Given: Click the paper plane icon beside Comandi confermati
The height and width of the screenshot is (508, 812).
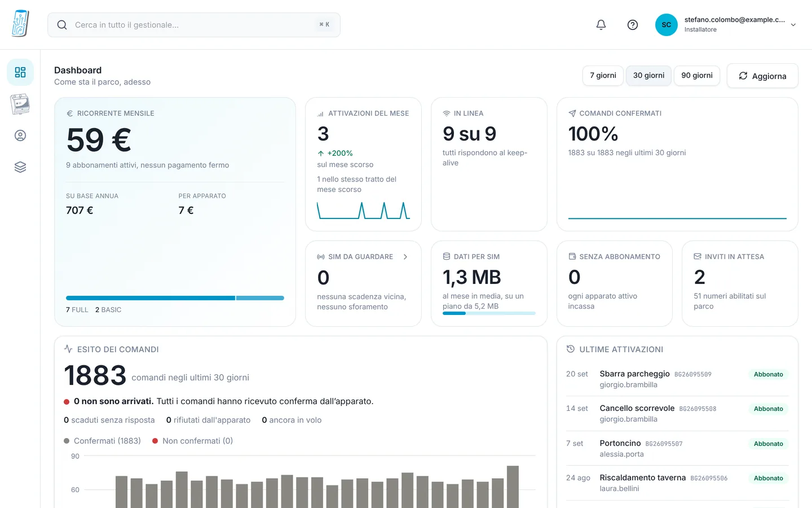Looking at the screenshot, I should (x=572, y=113).
